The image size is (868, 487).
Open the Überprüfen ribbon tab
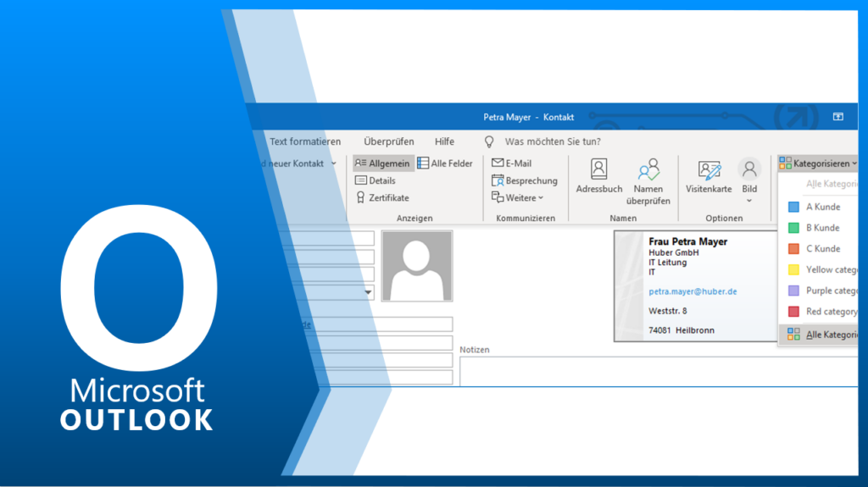[389, 141]
